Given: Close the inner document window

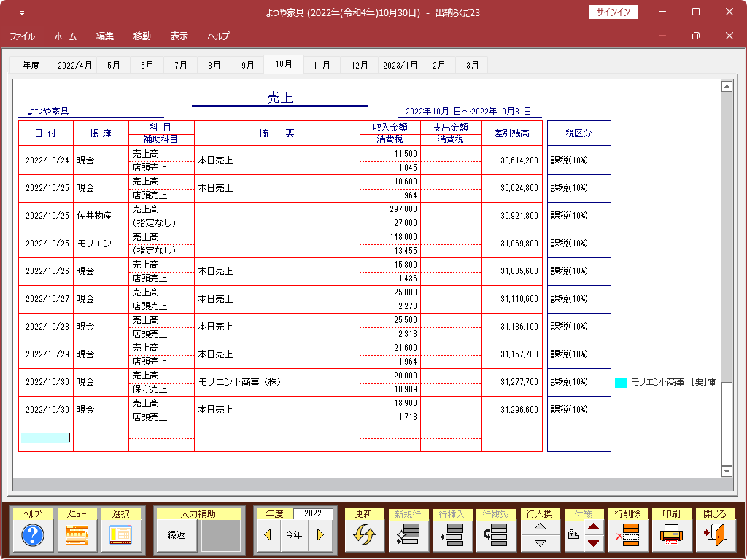Looking at the screenshot, I should click(x=729, y=36).
